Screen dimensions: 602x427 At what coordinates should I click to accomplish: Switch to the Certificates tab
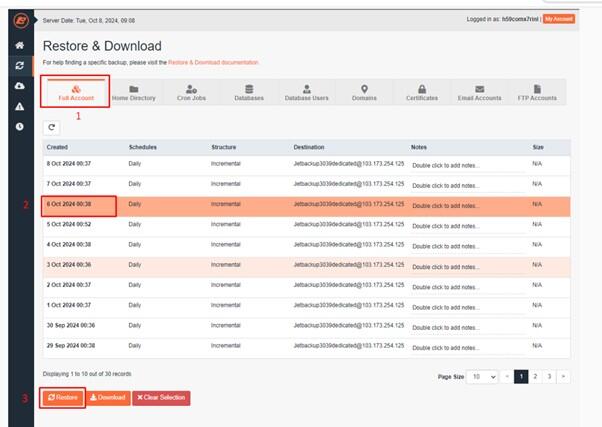coord(422,92)
